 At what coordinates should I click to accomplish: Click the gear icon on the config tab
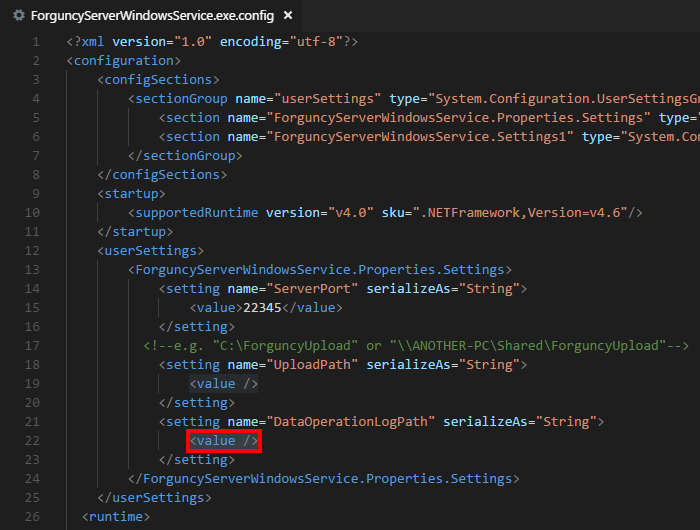coord(19,16)
